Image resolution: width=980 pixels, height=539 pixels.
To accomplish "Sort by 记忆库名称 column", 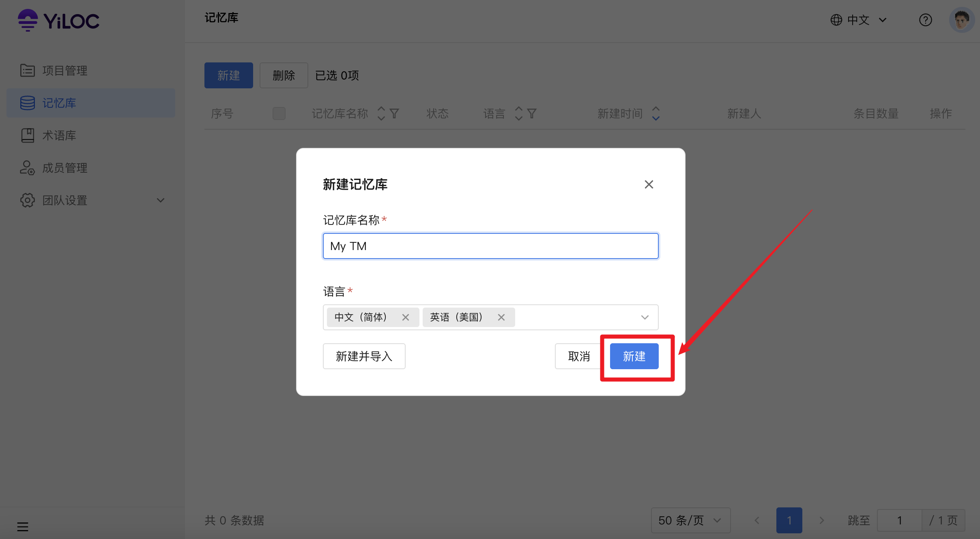I will tap(381, 113).
